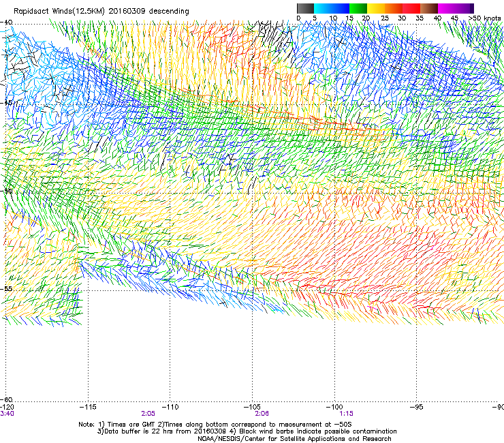Pick the magenta 40–45 knots legend segment

[447, 8]
